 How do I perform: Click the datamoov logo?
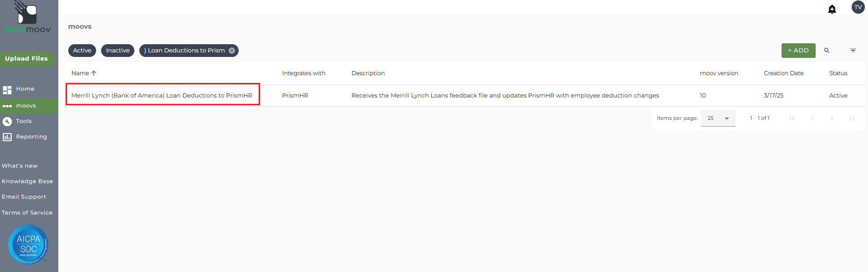click(27, 17)
